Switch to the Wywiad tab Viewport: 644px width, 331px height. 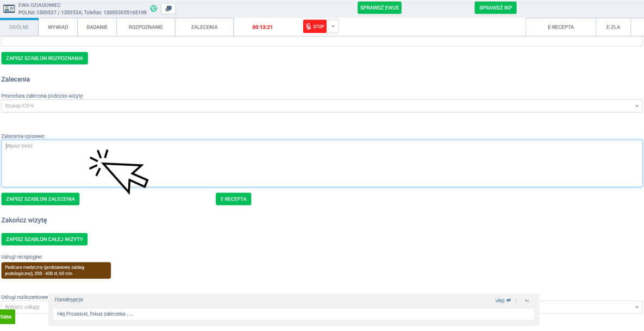click(58, 27)
